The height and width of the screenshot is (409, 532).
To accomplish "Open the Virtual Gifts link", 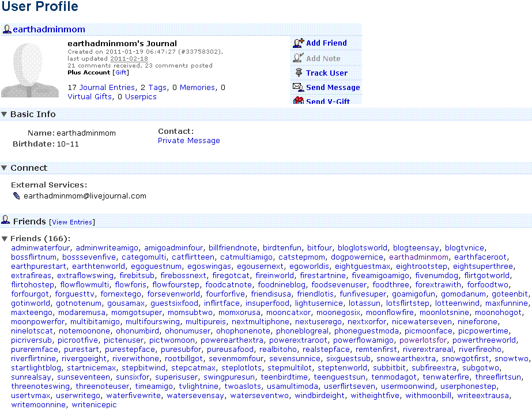I will (89, 97).
